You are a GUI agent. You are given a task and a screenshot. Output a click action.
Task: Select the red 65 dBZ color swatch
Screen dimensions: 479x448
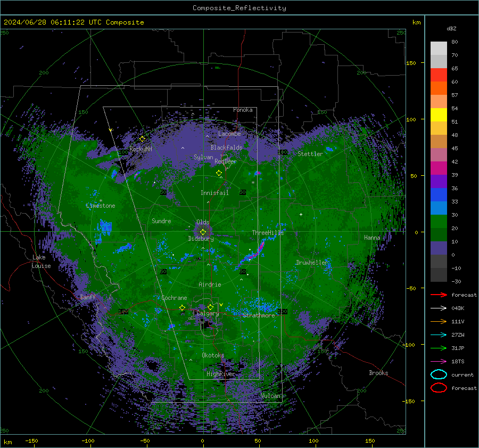click(x=439, y=75)
